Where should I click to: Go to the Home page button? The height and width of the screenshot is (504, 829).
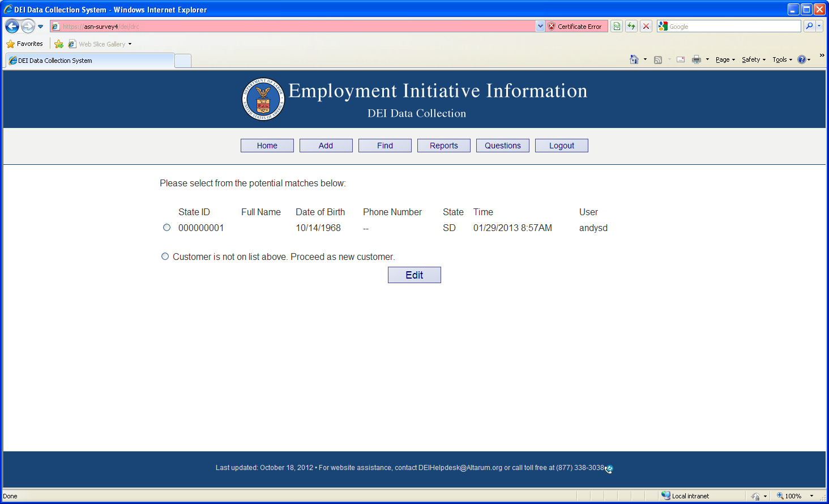[267, 146]
